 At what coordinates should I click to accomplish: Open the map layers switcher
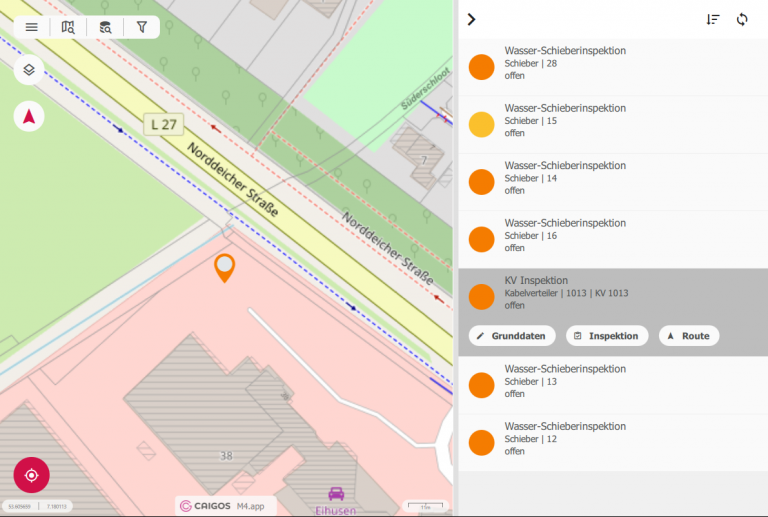coord(29,70)
